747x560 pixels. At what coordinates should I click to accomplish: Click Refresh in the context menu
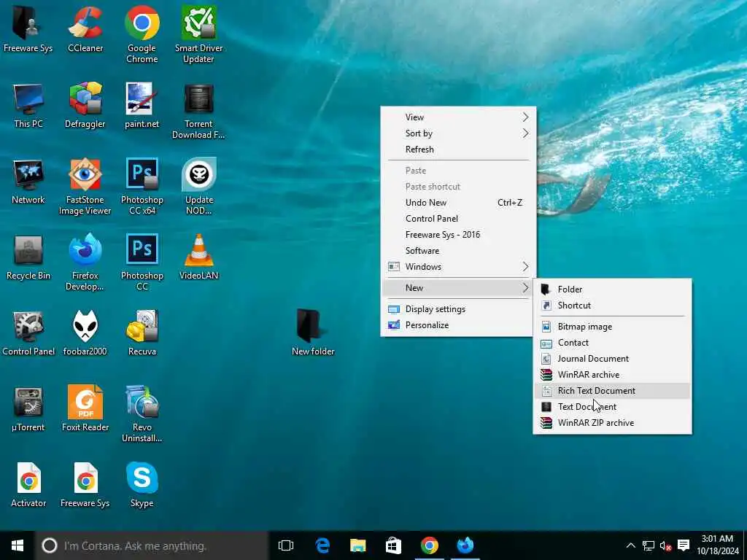(x=458, y=149)
